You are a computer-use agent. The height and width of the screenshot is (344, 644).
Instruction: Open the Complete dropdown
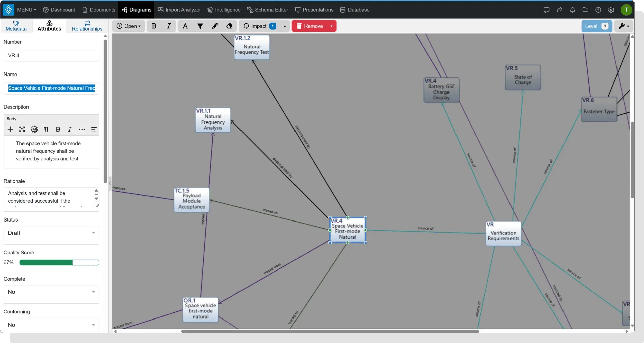(51, 292)
